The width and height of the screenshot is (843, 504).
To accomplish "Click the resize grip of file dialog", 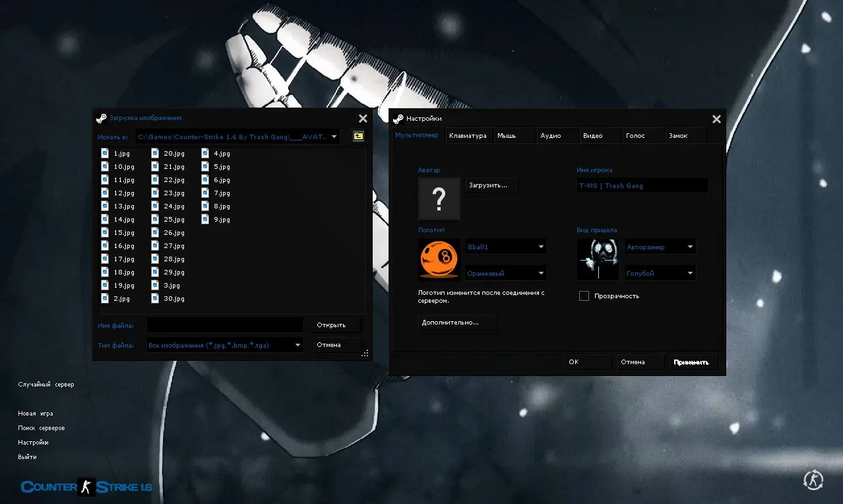I will tap(365, 354).
